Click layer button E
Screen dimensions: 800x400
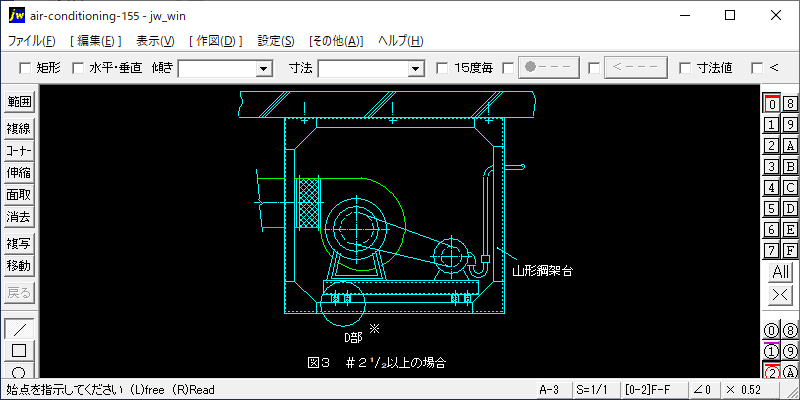tap(790, 230)
